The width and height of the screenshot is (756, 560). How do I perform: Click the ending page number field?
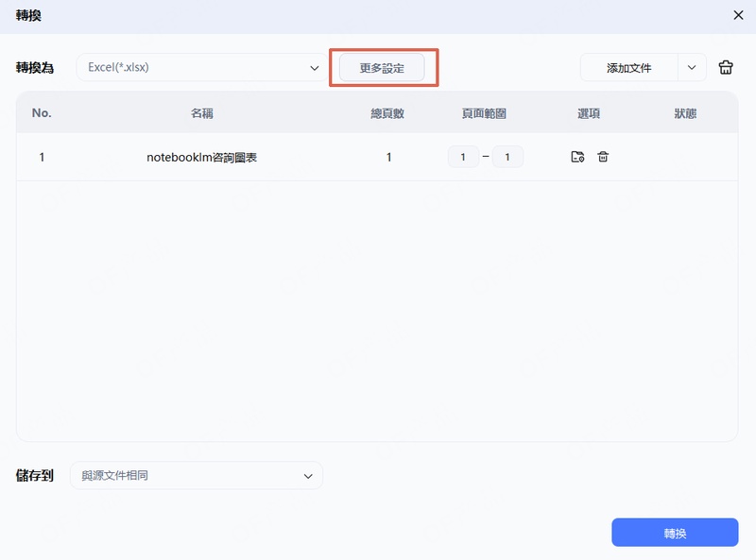507,157
